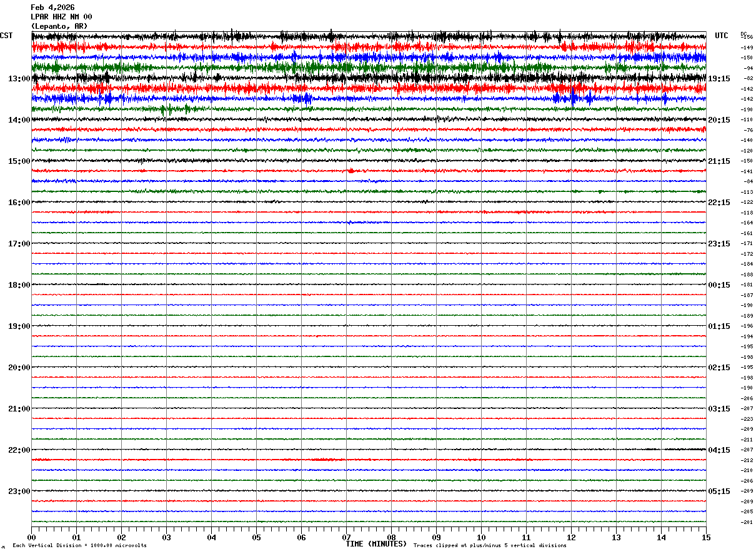
Task: Click the "01" minute tick label
Action: [x=76, y=537]
